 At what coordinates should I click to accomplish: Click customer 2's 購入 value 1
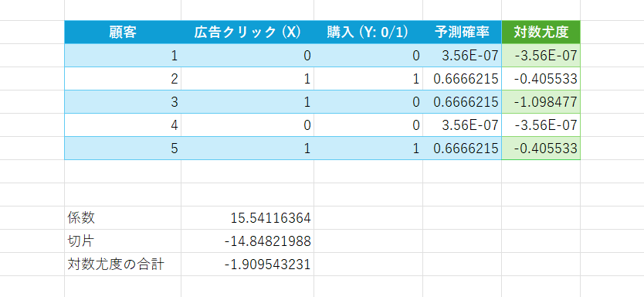tap(368, 79)
